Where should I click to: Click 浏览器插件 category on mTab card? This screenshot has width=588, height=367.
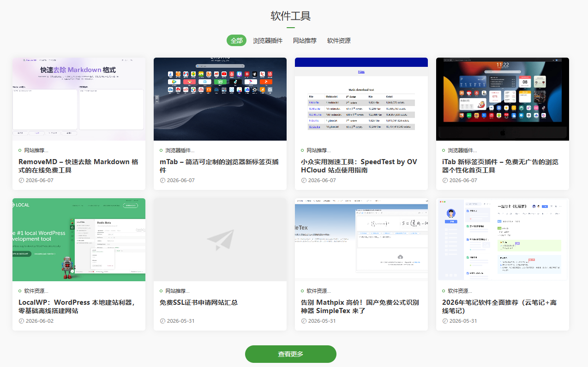pyautogui.click(x=180, y=150)
